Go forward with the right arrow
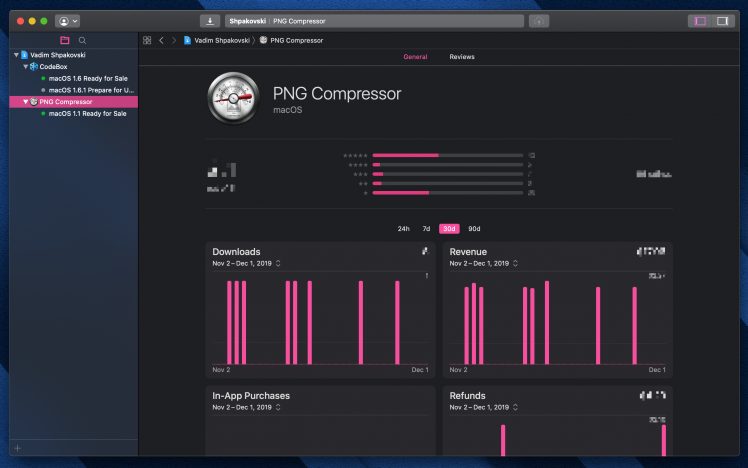 pos(173,40)
